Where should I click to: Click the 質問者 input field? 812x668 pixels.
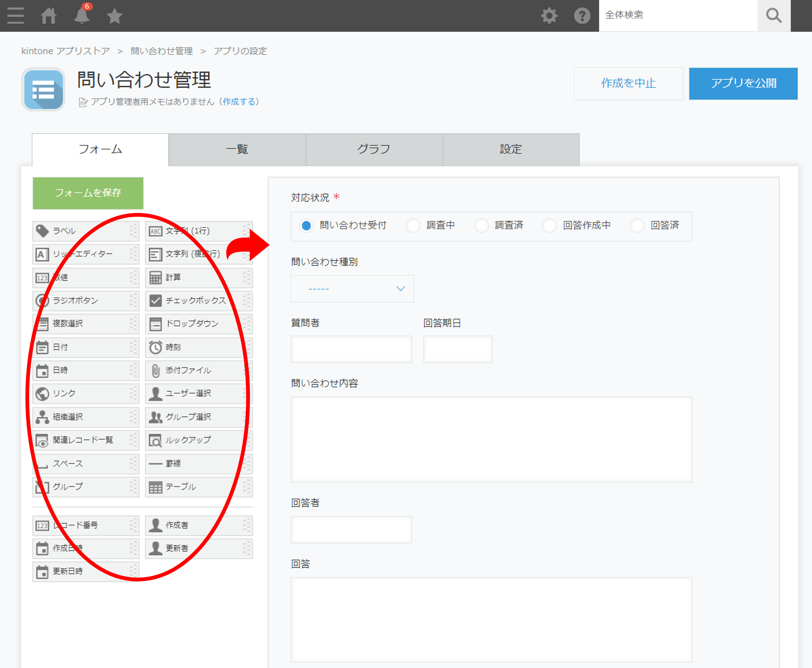click(351, 349)
